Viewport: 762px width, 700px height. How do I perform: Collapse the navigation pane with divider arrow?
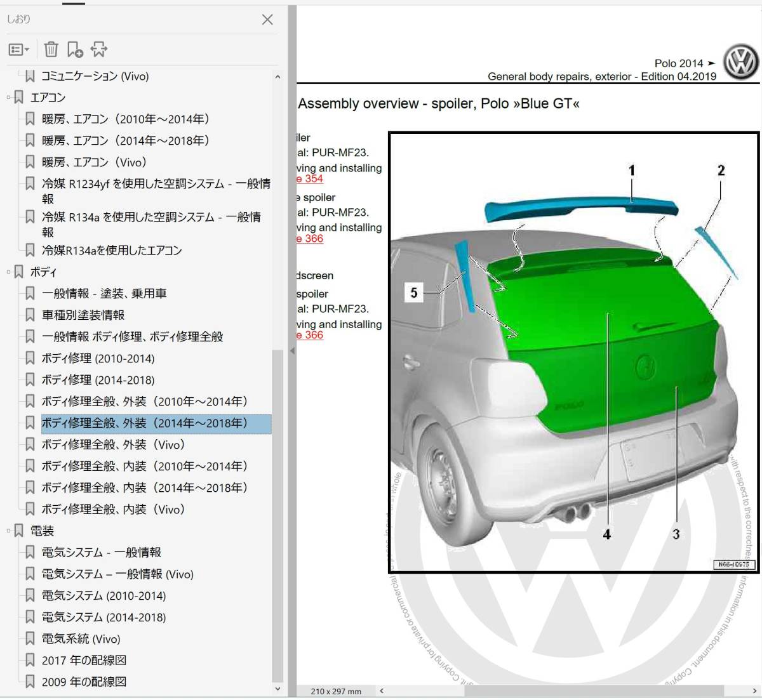pos(292,350)
